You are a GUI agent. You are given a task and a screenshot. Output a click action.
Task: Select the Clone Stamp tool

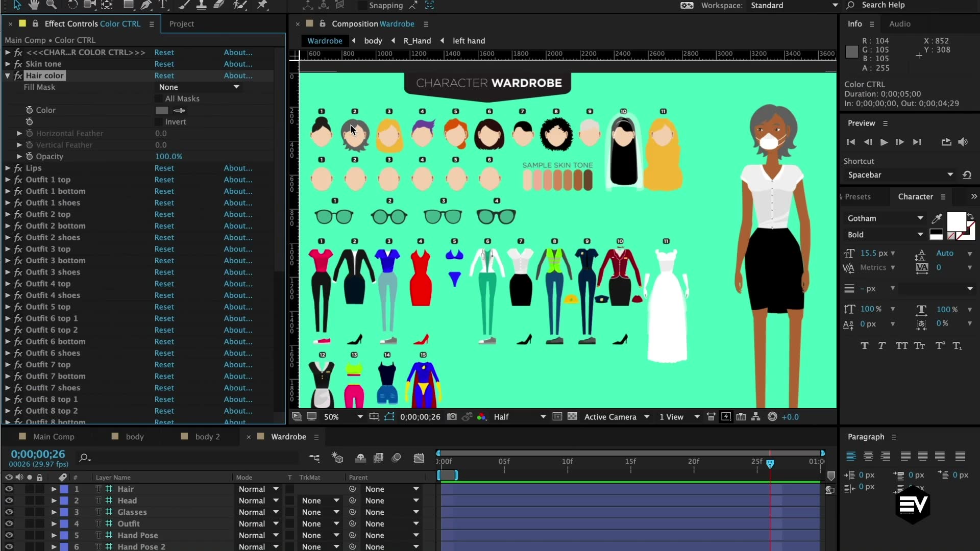tap(202, 5)
